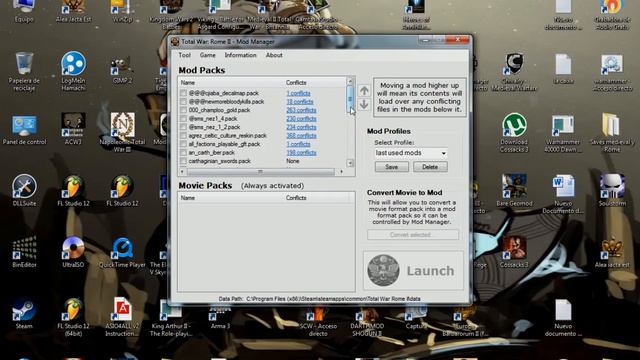This screenshot has height=360, width=640.
Task: Click the Movie Packs Name column header
Action: (231, 198)
